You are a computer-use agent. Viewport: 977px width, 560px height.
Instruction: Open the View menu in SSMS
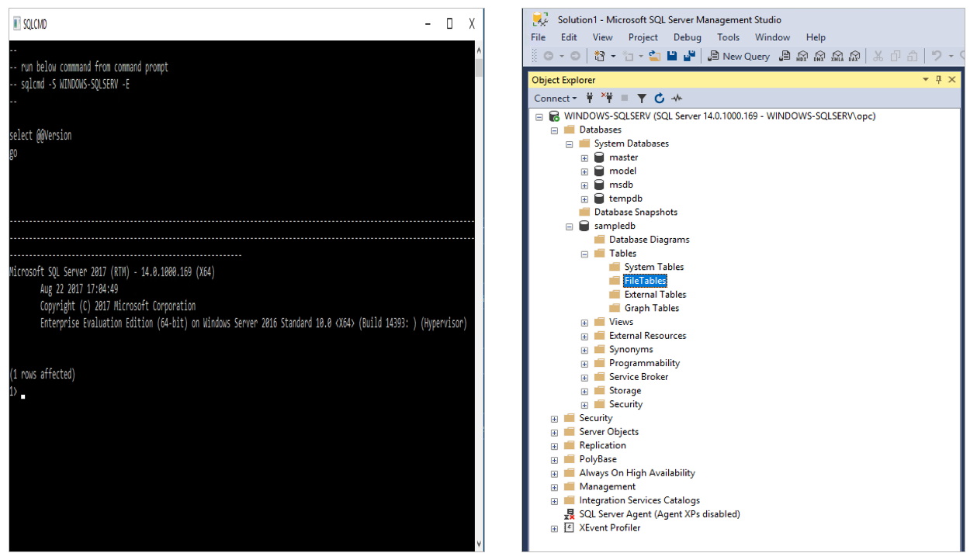click(x=603, y=37)
